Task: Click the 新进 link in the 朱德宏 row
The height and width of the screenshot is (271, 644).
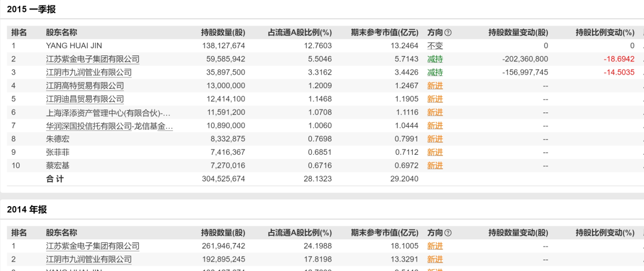Action: pyautogui.click(x=435, y=139)
